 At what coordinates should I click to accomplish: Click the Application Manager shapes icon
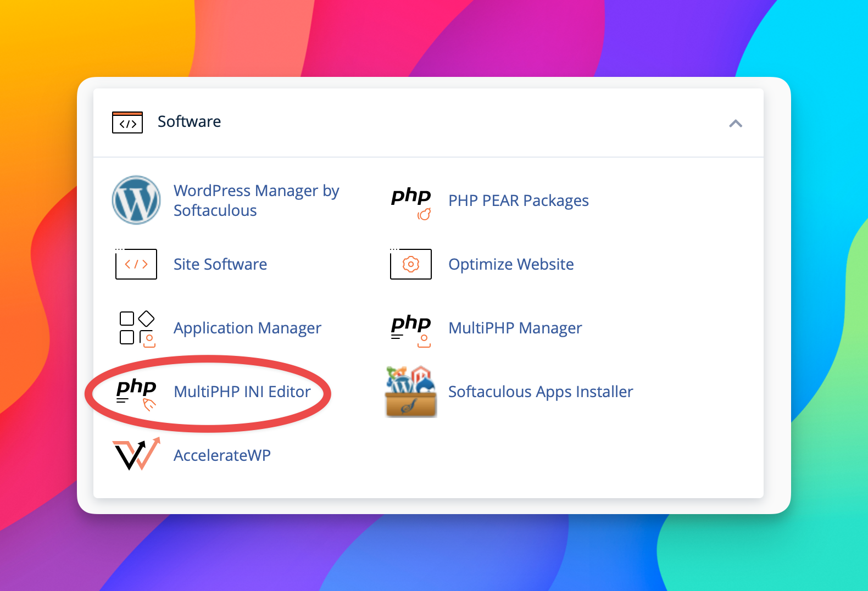pyautogui.click(x=137, y=328)
